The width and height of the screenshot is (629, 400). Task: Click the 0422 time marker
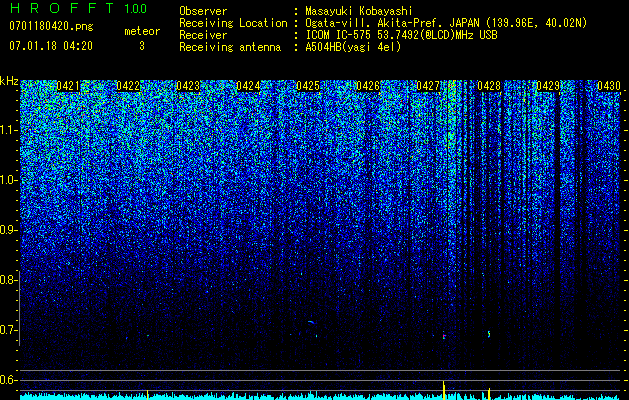tap(128, 86)
